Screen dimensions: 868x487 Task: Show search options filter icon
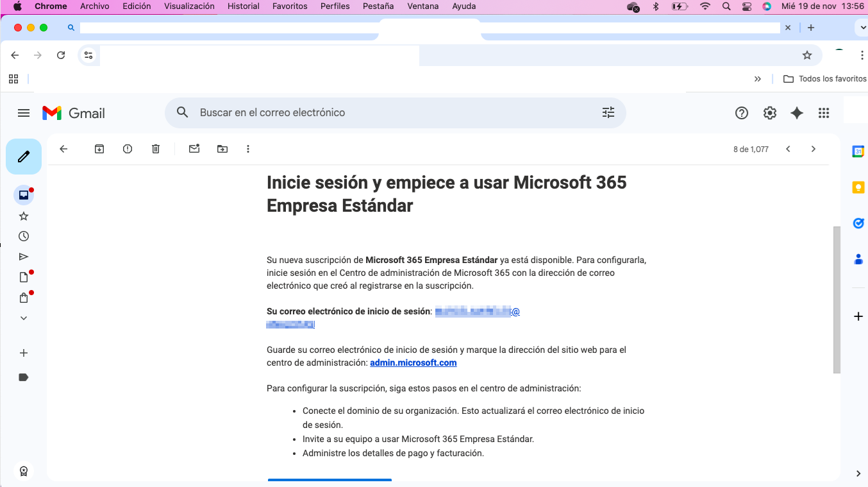click(x=608, y=113)
